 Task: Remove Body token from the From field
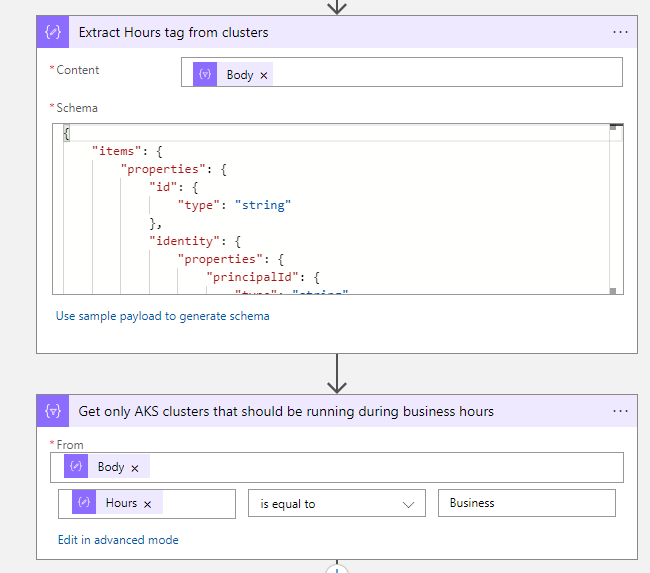(x=135, y=468)
